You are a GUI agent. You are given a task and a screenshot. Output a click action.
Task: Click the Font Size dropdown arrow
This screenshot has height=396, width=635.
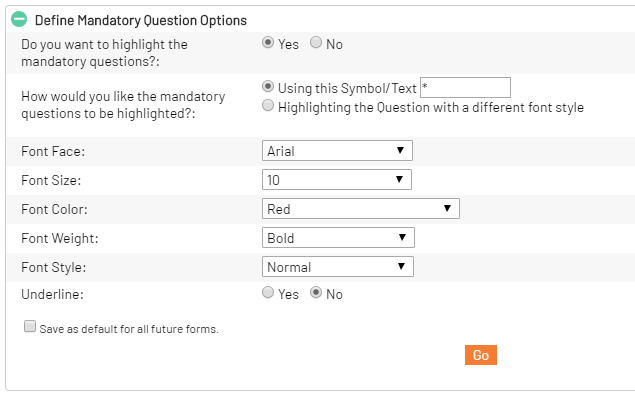[399, 179]
